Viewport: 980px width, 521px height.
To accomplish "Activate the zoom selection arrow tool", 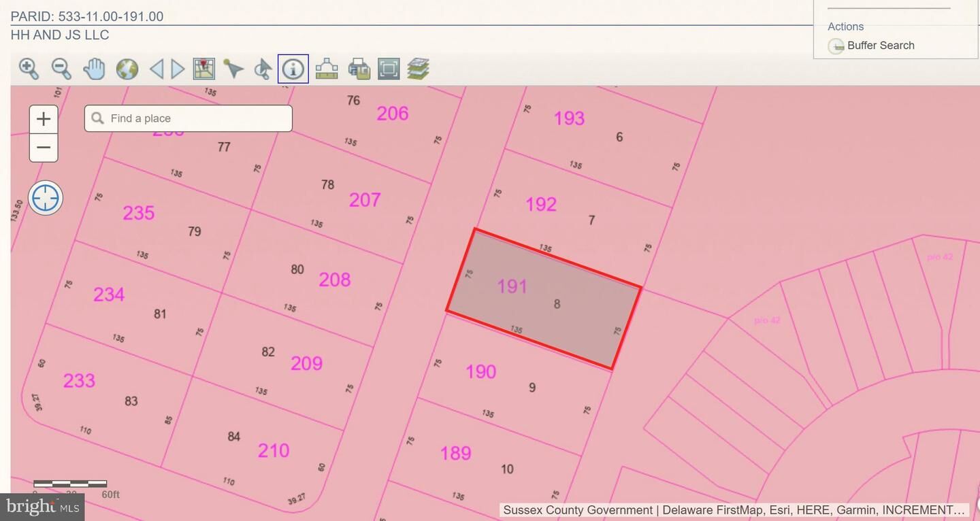I will point(262,68).
